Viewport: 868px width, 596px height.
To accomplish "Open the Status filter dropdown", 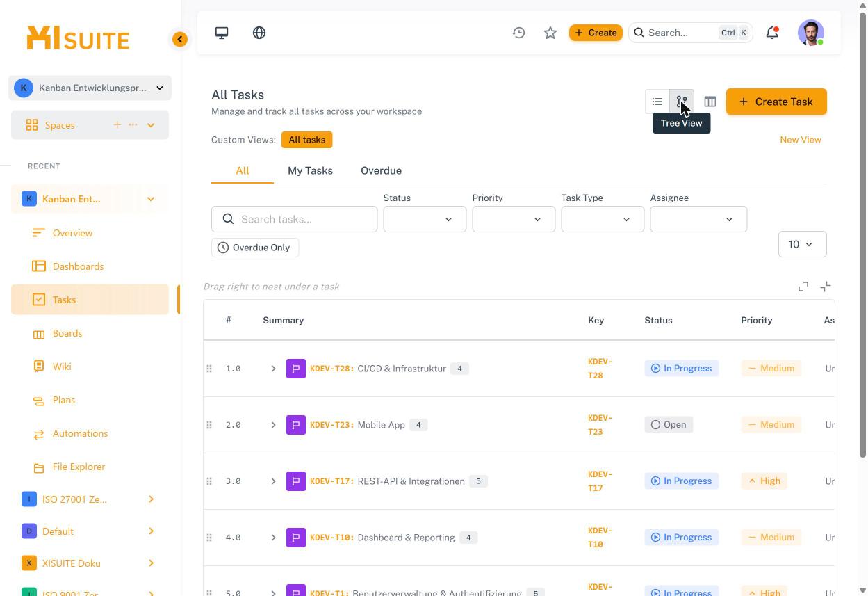I will [x=425, y=219].
